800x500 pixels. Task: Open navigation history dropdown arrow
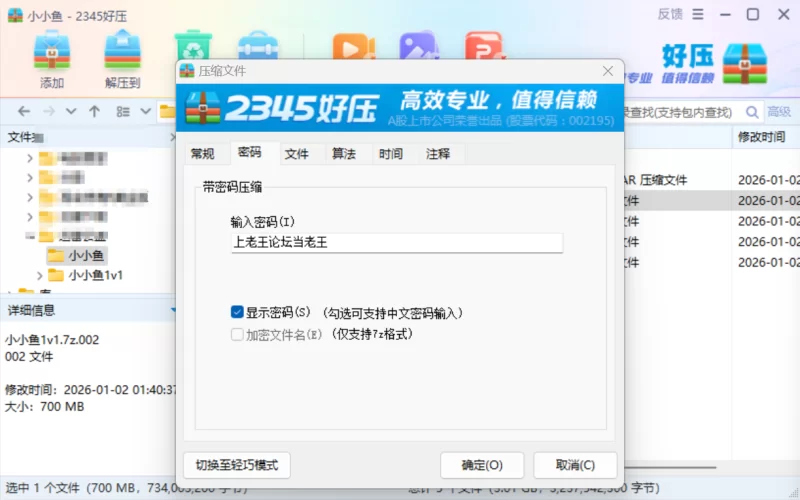(x=71, y=111)
